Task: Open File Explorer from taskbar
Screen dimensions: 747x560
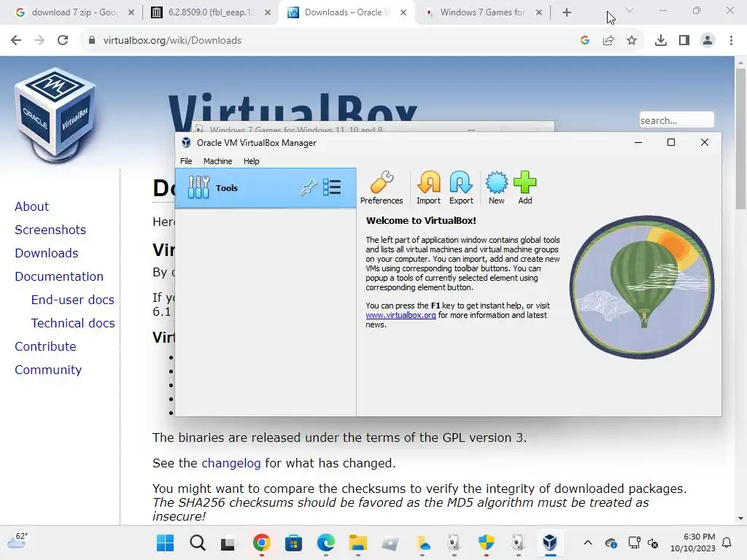Action: tap(357, 542)
